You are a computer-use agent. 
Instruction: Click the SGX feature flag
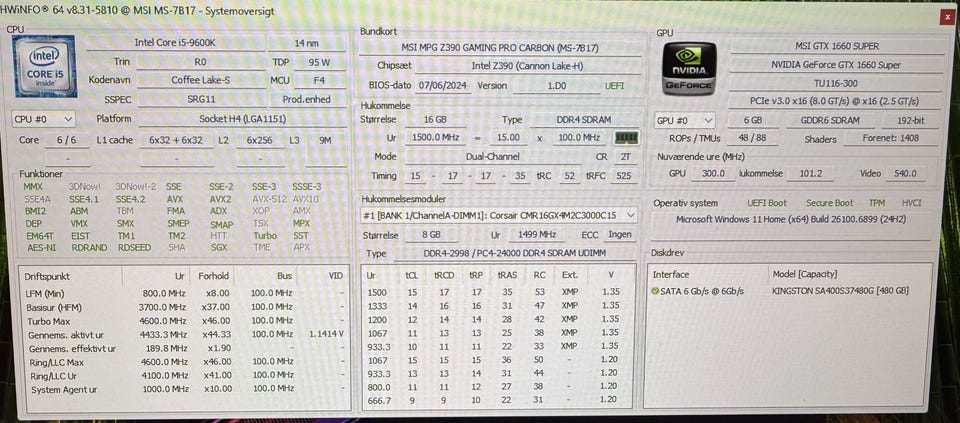pyautogui.click(x=219, y=248)
